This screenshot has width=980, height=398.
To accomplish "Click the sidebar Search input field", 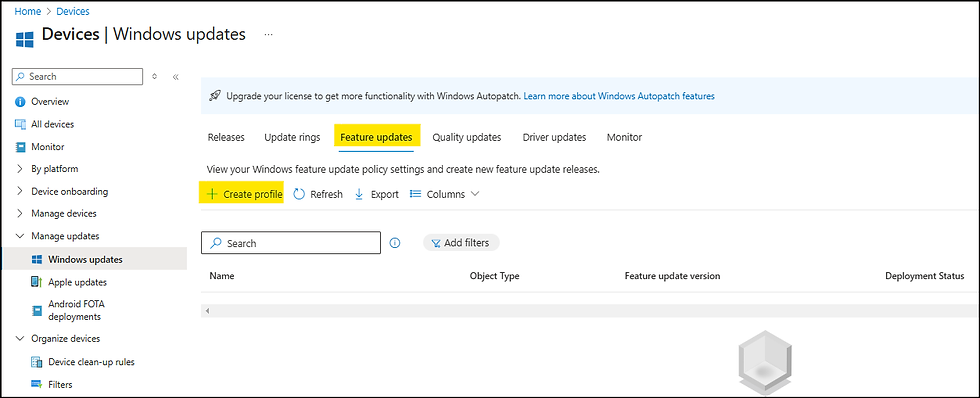I will pyautogui.click(x=78, y=77).
